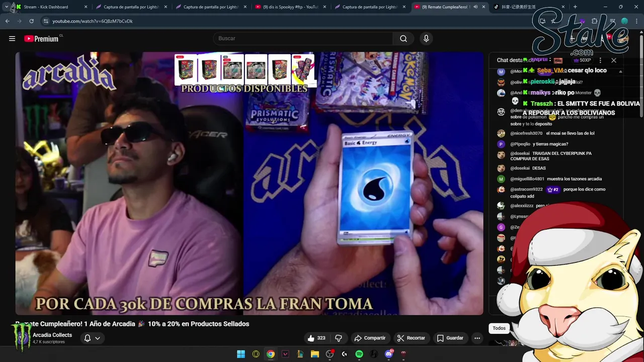Click @nicefresh3070 chat message username
This screenshot has width=644, height=362.
tap(526, 133)
